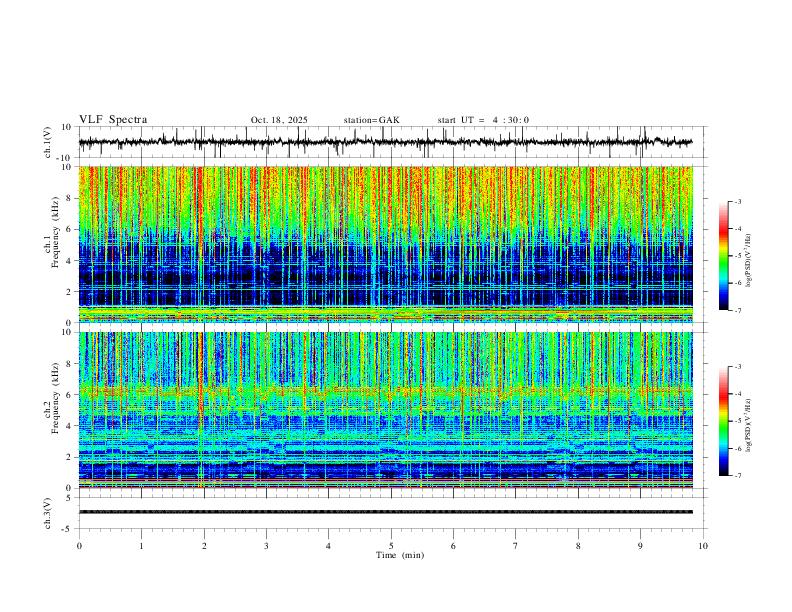The height and width of the screenshot is (612, 792).
Task: Click the "-5" tick on ch.3(V) axis
Action: point(67,529)
